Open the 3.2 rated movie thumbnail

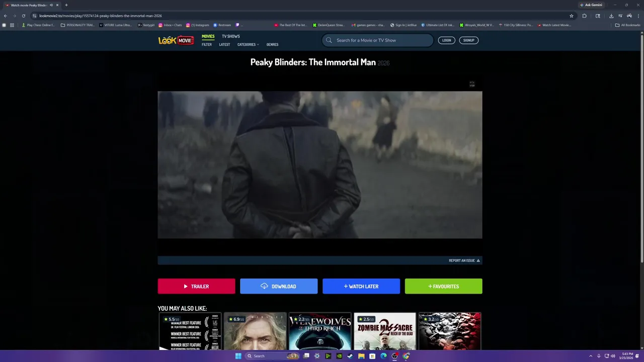(450, 331)
